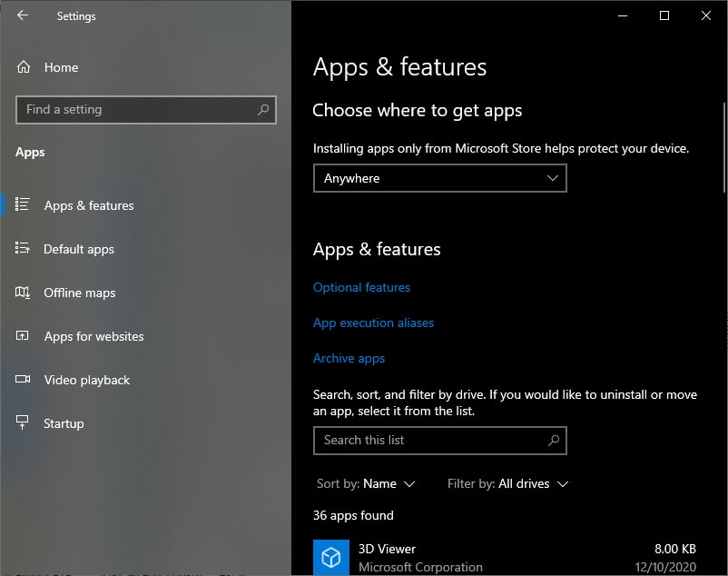This screenshot has width=728, height=576.
Task: Click the Offline maps icon
Action: 23,293
